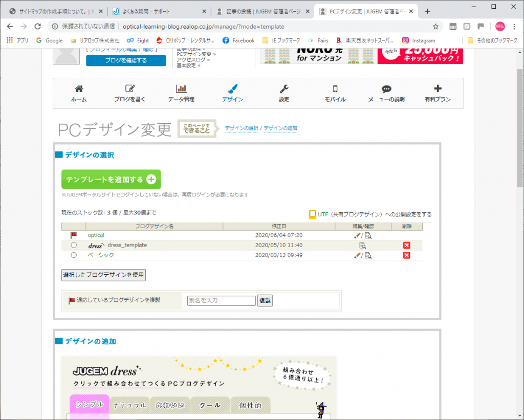Follow the デザインの選択 anchor link
Viewport: 524px width, 420px height.
242,128
